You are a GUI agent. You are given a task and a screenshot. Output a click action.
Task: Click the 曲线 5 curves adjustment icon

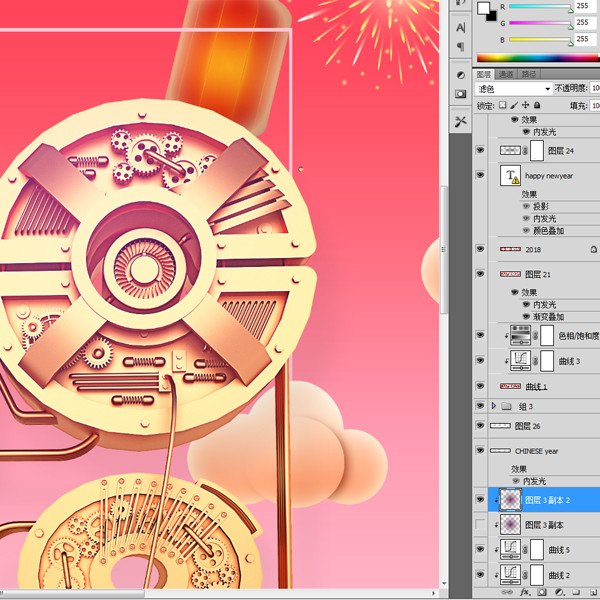tap(510, 550)
